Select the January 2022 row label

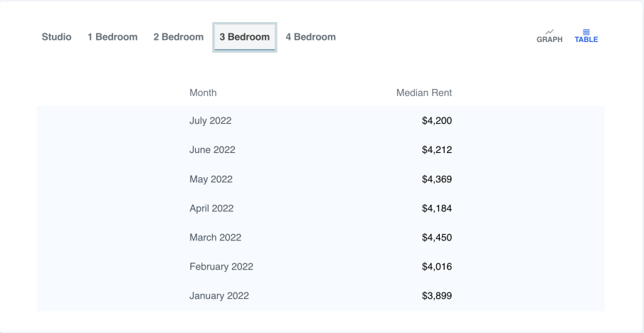click(x=219, y=296)
